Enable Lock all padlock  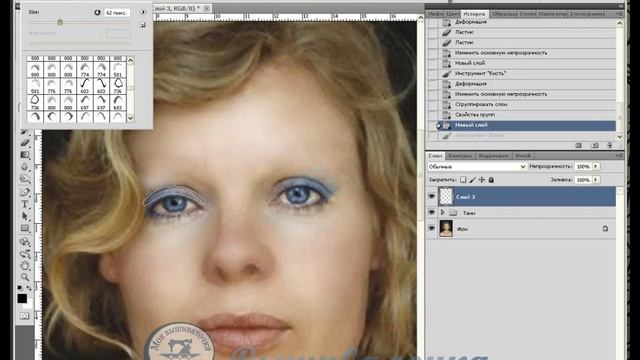pos(491,180)
